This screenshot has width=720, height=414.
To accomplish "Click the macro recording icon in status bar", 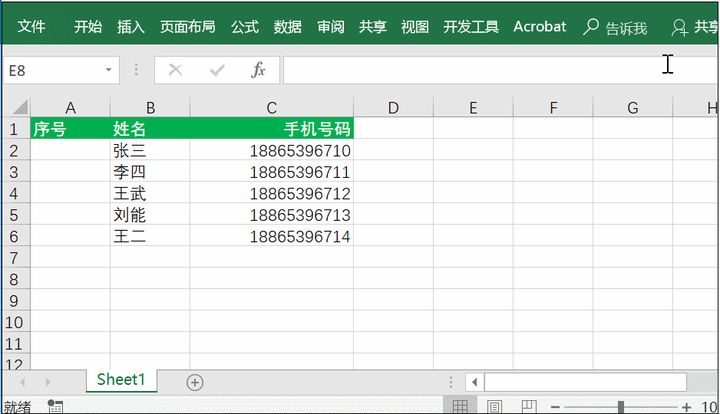I will point(56,406).
